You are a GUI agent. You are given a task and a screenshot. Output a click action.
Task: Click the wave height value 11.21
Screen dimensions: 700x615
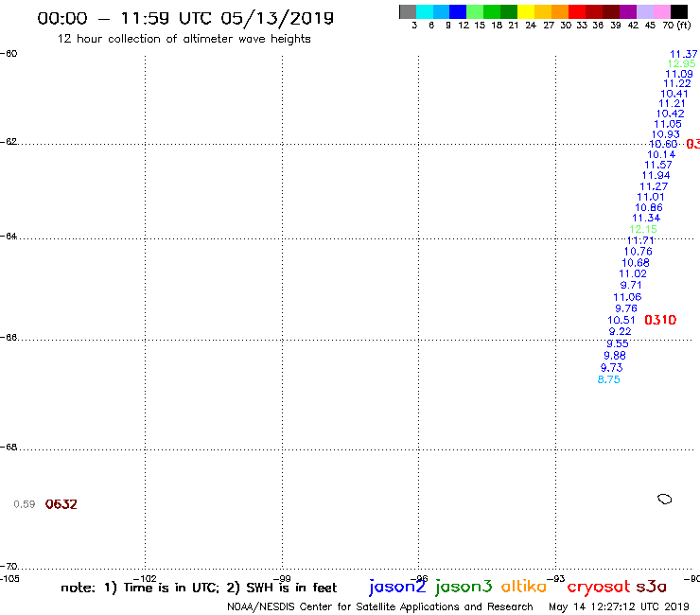point(672,104)
